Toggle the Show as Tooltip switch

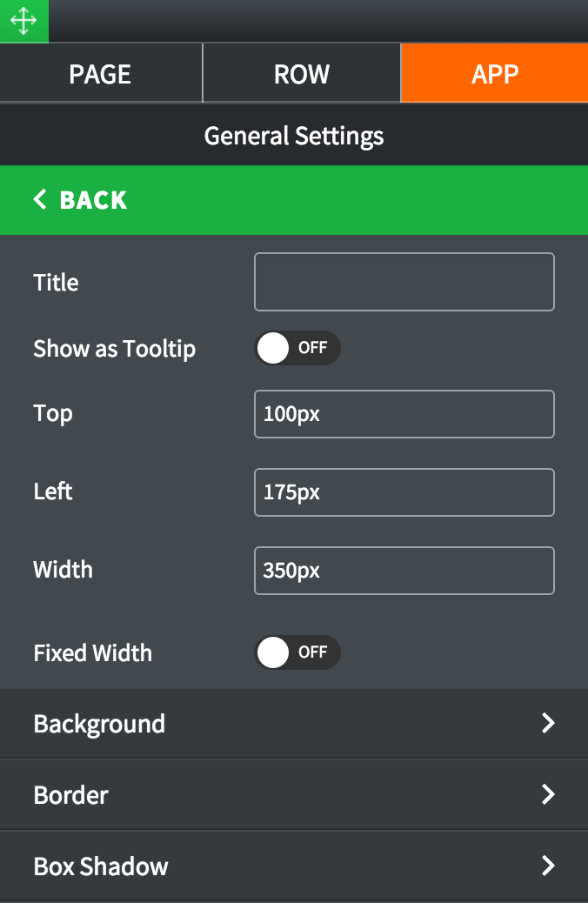[x=297, y=348]
